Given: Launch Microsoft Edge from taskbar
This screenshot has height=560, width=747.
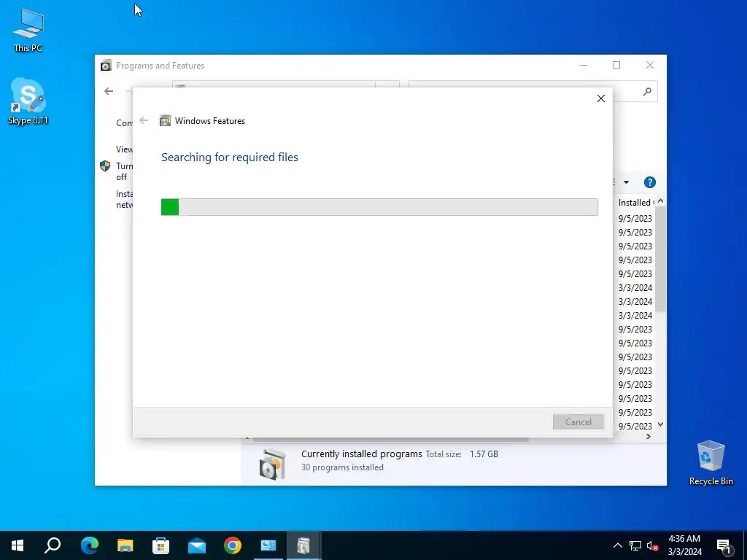Looking at the screenshot, I should coord(90,545).
